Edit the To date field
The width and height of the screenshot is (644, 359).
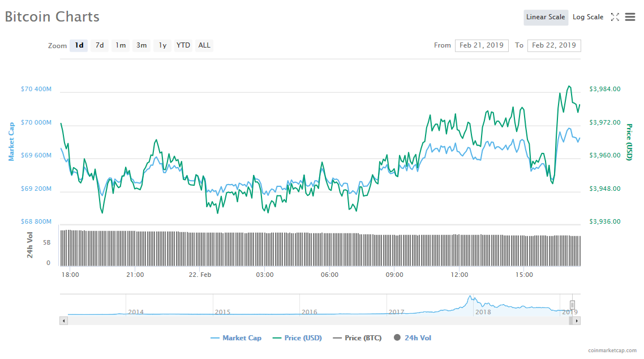[554, 45]
